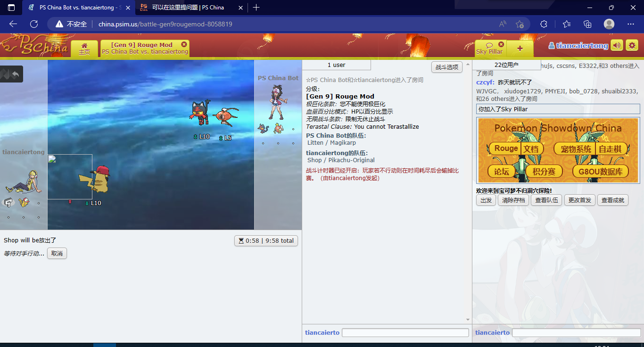Open the sound volume settings
Viewport: 644px width, 347px height.
617,45
